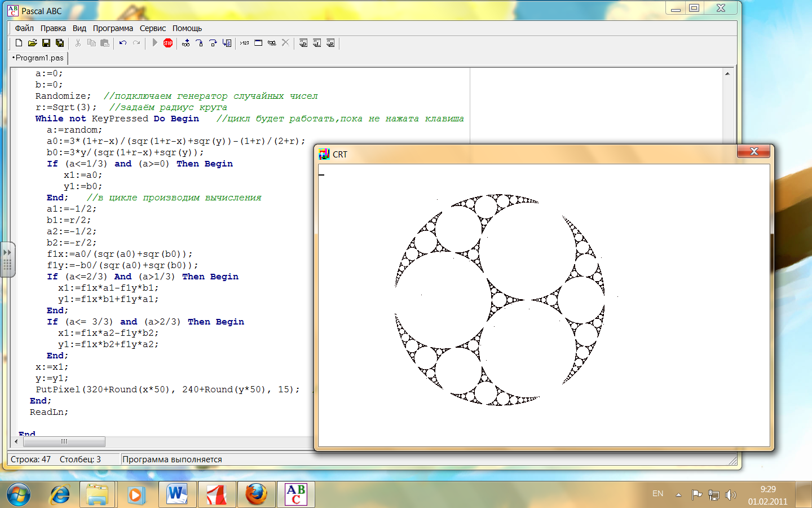Expand the left side panel handle

tap(7, 259)
